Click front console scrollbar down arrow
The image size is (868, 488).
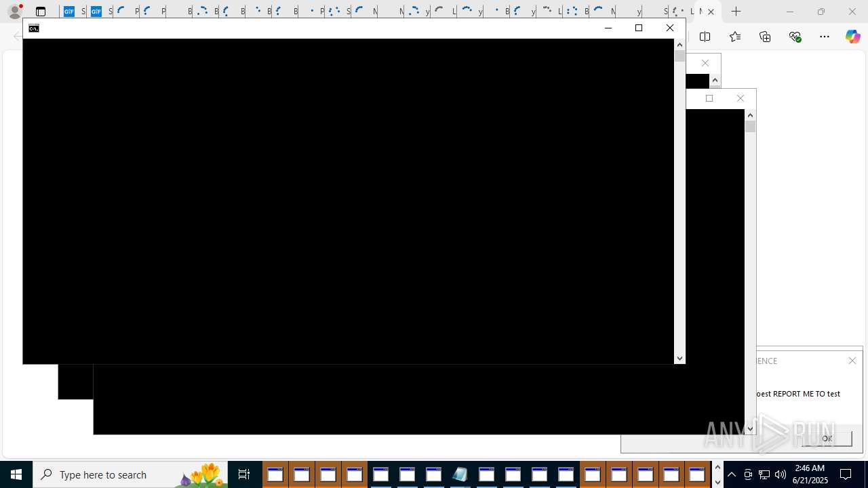tap(679, 359)
